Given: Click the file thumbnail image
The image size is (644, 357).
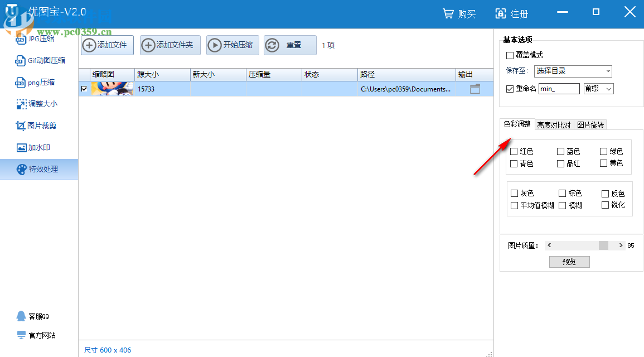Looking at the screenshot, I should click(x=112, y=89).
